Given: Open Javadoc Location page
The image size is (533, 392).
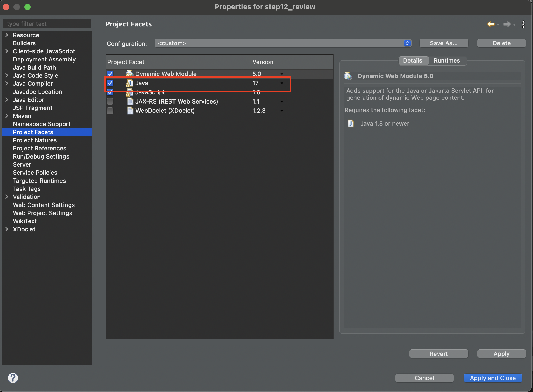Looking at the screenshot, I should click(37, 92).
